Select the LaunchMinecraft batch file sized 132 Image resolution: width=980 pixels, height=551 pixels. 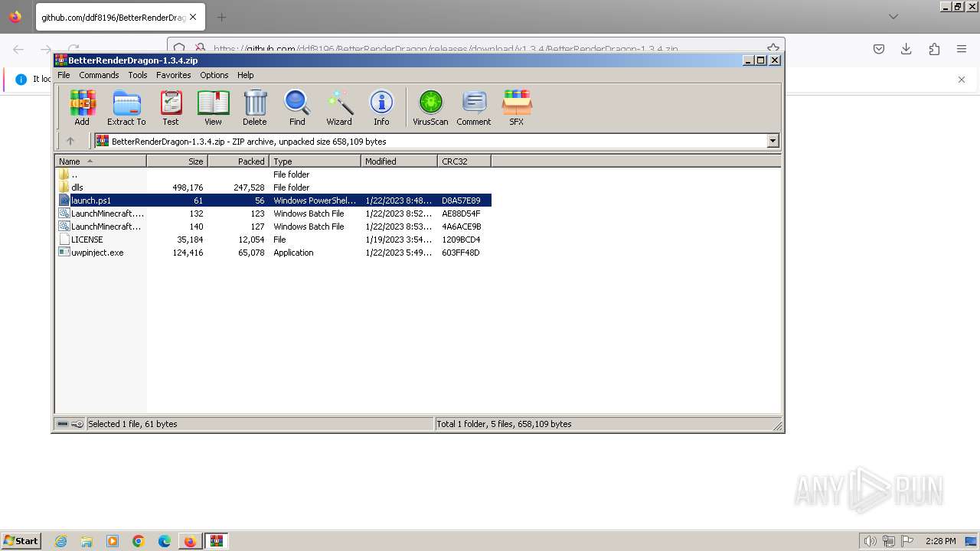[273, 214]
